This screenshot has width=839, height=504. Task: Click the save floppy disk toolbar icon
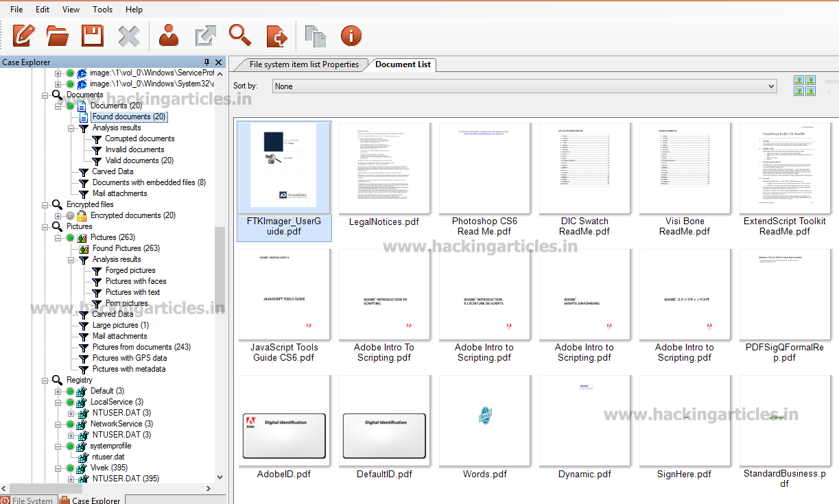pos(93,35)
